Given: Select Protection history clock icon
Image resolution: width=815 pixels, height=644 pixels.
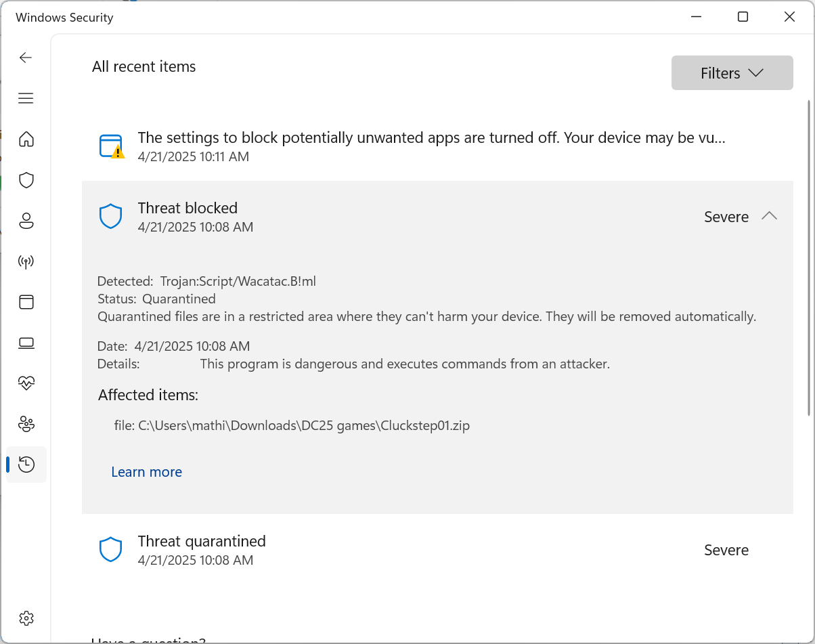Looking at the screenshot, I should coord(26,465).
